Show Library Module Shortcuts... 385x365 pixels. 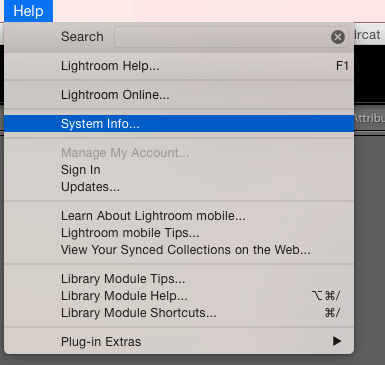[x=179, y=313]
